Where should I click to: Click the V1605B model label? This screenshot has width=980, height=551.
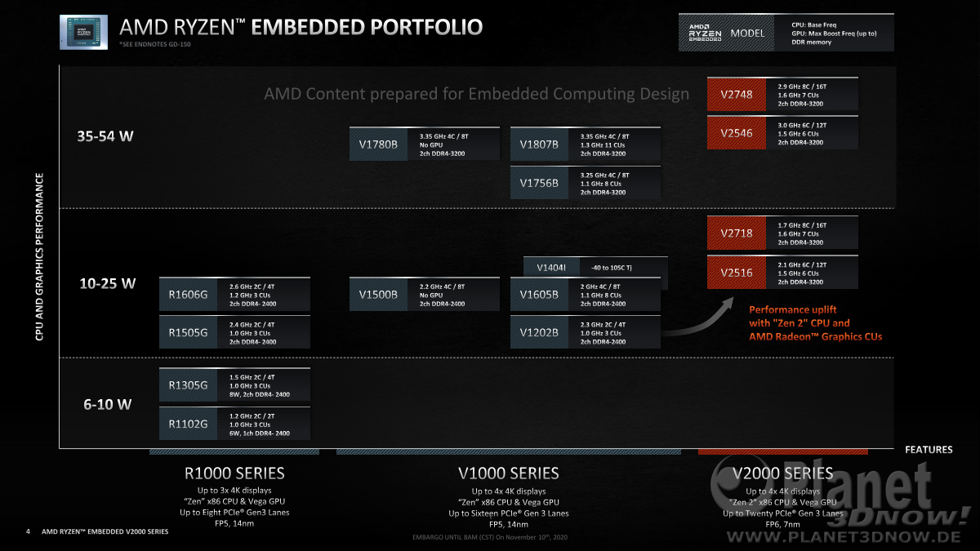tap(540, 294)
